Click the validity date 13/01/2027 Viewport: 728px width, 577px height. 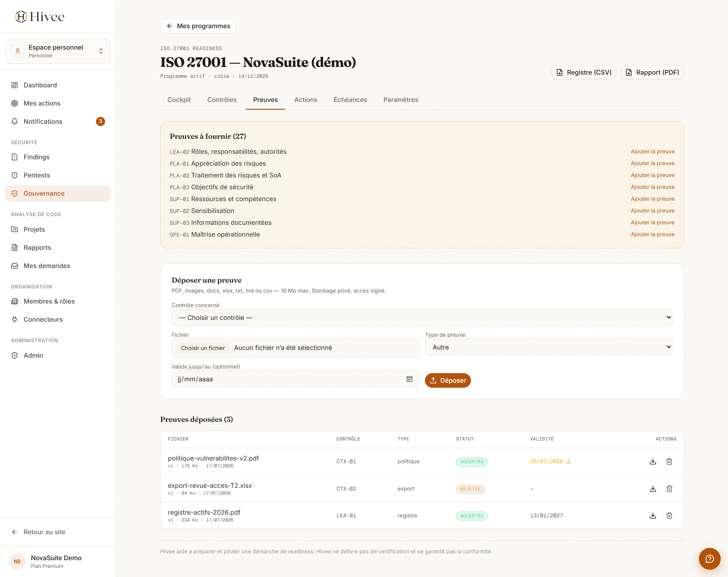pyautogui.click(x=546, y=516)
